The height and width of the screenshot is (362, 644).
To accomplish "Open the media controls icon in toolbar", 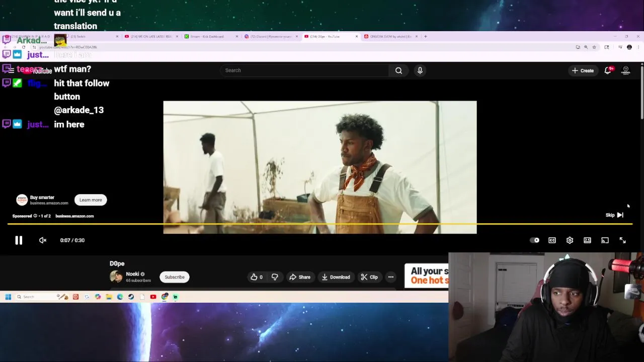I will point(620,47).
